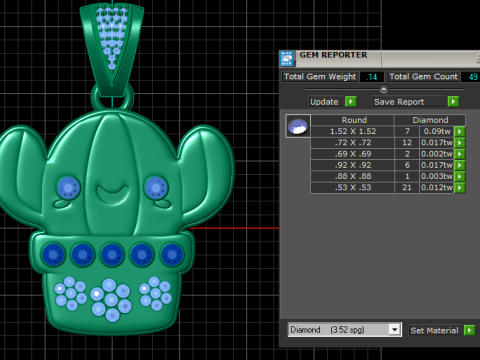Click the 0.003tw weight cell

436,176
